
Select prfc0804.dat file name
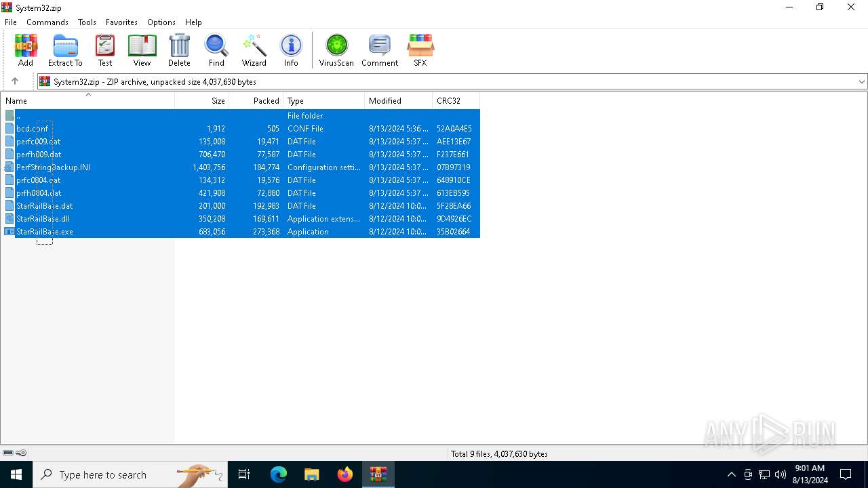pyautogui.click(x=39, y=180)
